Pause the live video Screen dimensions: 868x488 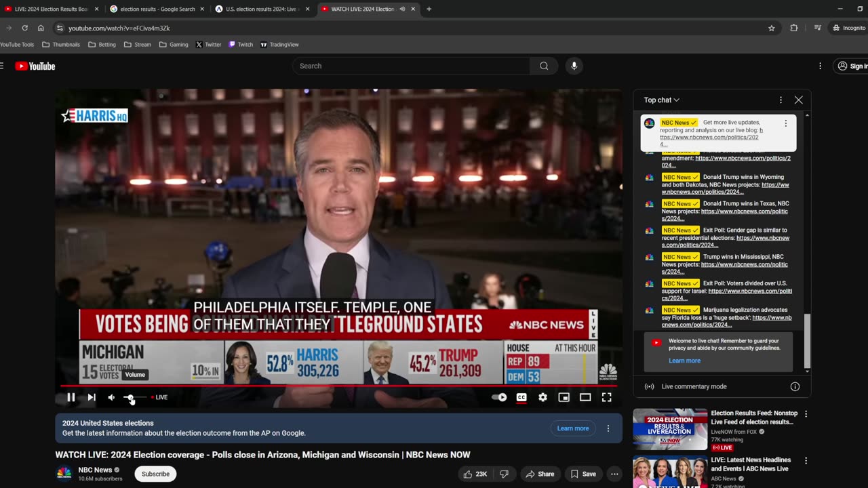[71, 397]
